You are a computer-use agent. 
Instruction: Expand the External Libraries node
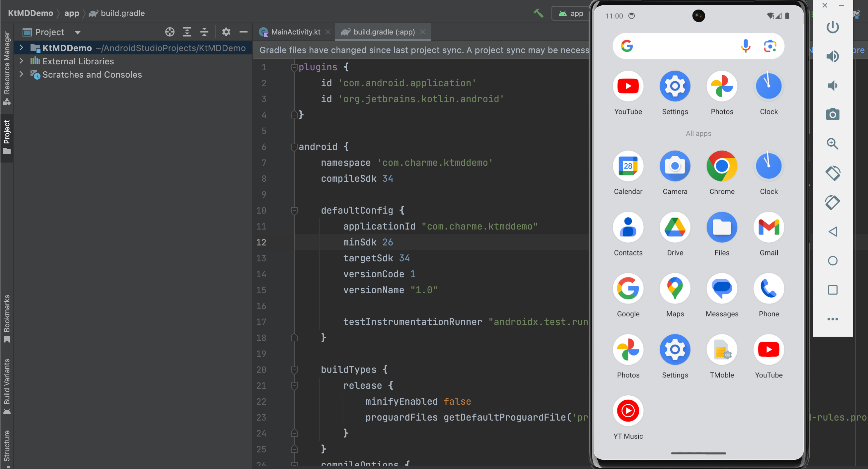point(21,61)
